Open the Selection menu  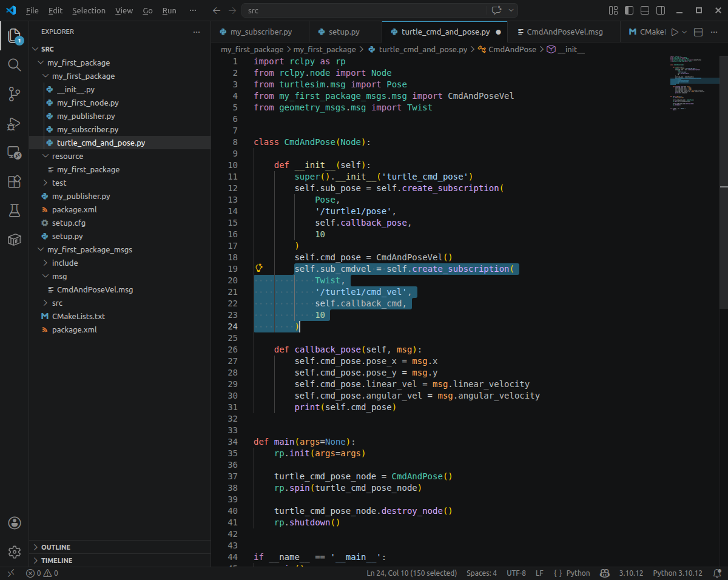pyautogui.click(x=89, y=11)
